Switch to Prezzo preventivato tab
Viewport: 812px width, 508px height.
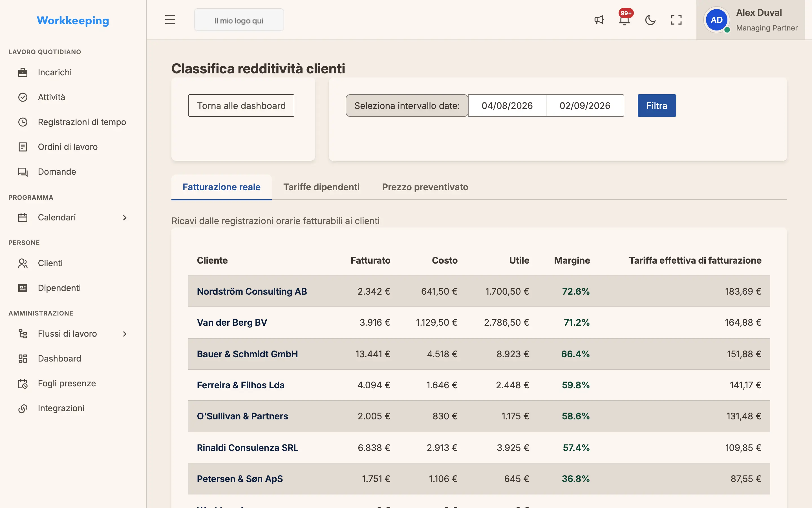(x=425, y=187)
